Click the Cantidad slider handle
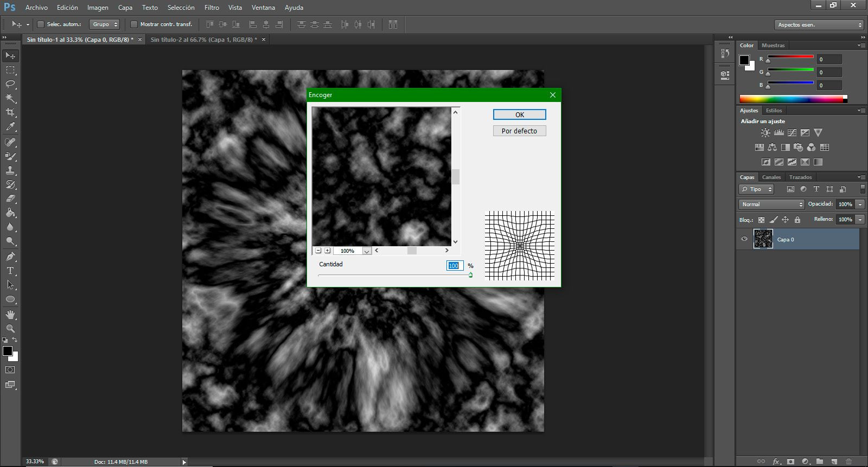The width and height of the screenshot is (868, 467). click(x=470, y=275)
